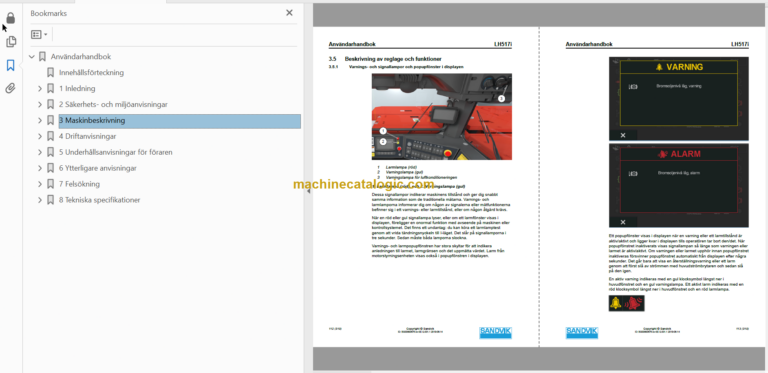Image resolution: width=768 pixels, height=373 pixels.
Task: Click the Sandvik logo on the right page
Action: (x=581, y=332)
